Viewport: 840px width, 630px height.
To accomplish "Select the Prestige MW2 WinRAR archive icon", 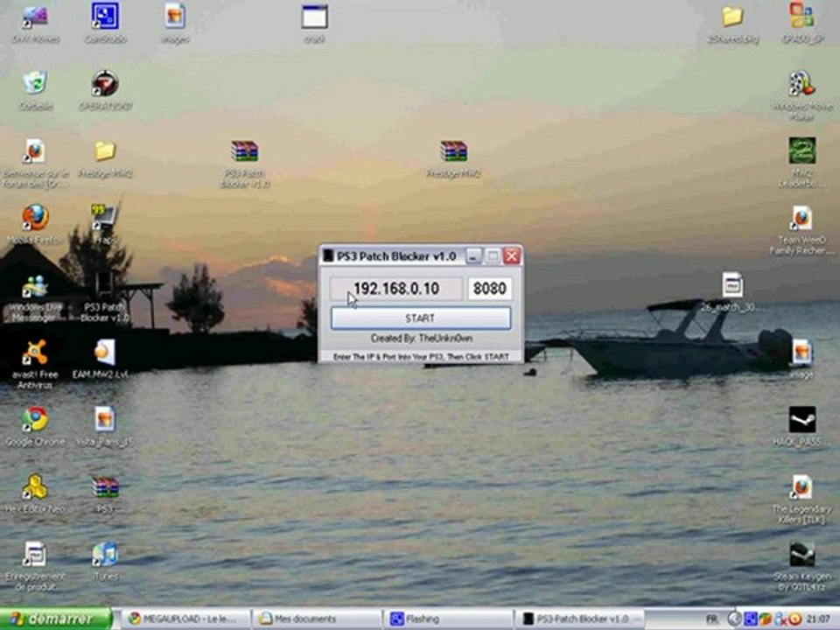I will (454, 157).
